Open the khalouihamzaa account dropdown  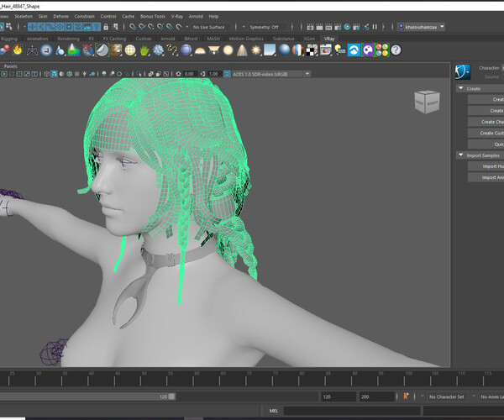tap(421, 27)
